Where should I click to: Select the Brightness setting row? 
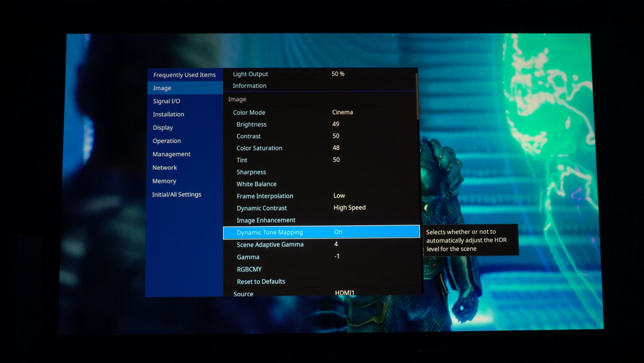coord(320,124)
